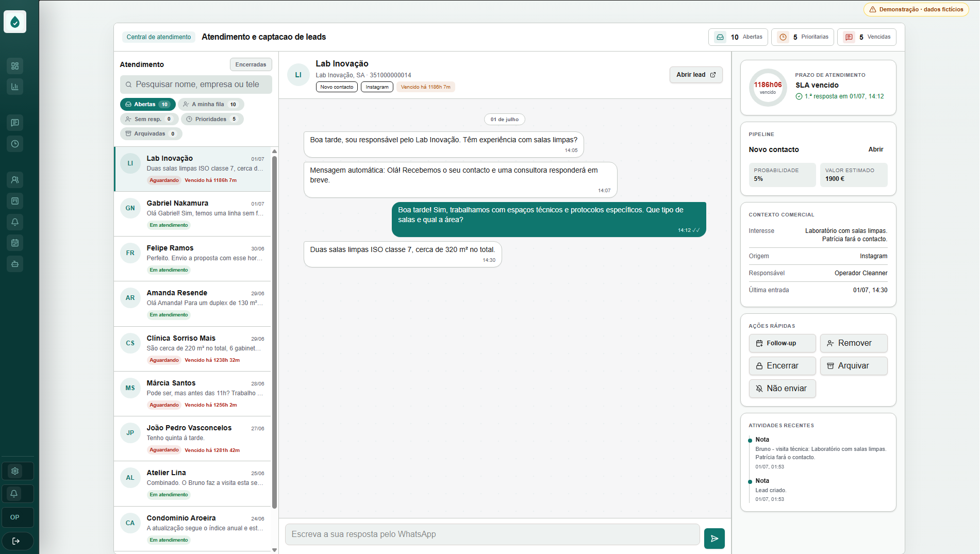Screen dimensions: 980x554
Task: Open the contacts people sidebar icon
Action: click(x=15, y=180)
